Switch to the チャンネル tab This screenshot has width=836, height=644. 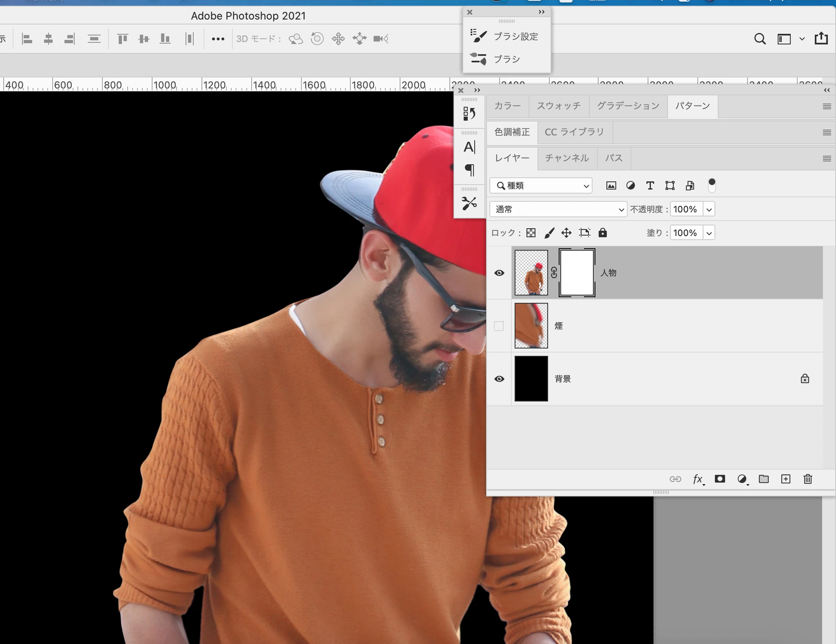click(x=567, y=158)
